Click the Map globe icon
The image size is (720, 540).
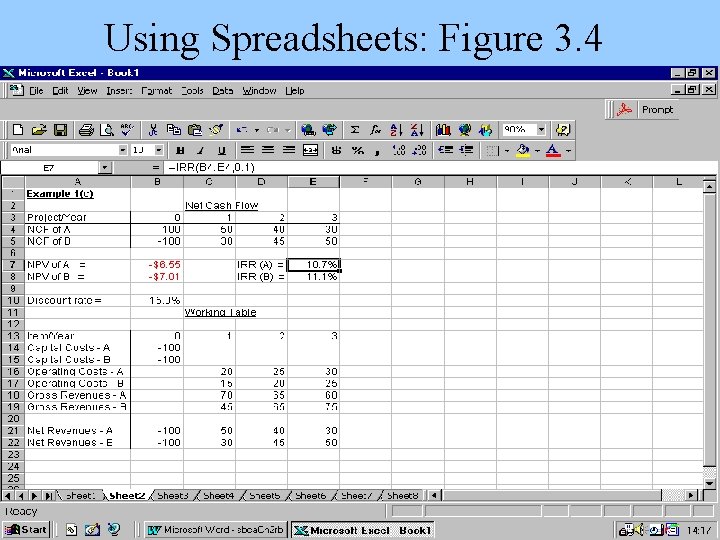tap(464, 130)
